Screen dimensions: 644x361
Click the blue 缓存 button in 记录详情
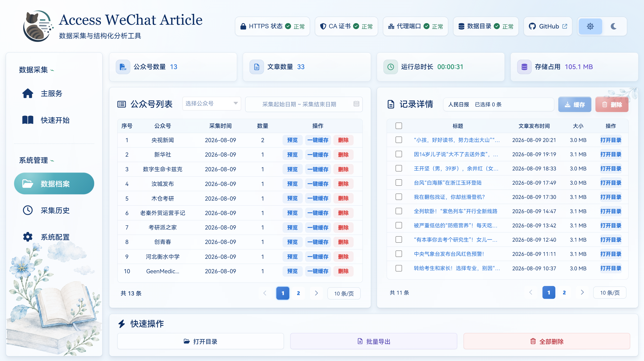(x=574, y=104)
